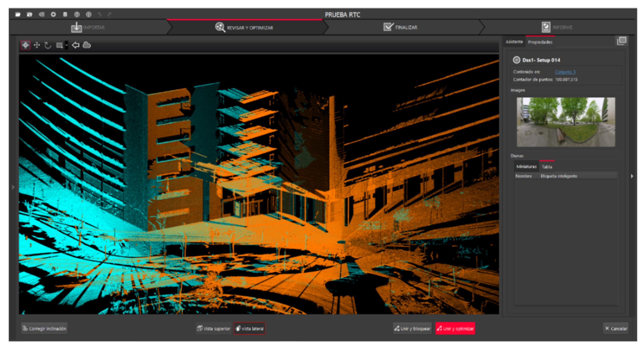Open the selection tool dropdown arrow
Viewport: 644px width, 351px height.
pos(67,45)
